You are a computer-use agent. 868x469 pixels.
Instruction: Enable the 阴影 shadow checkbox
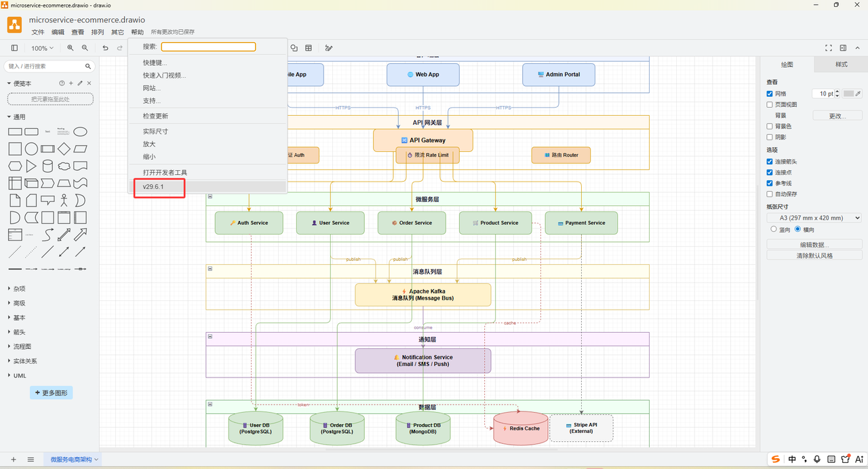tap(770, 137)
